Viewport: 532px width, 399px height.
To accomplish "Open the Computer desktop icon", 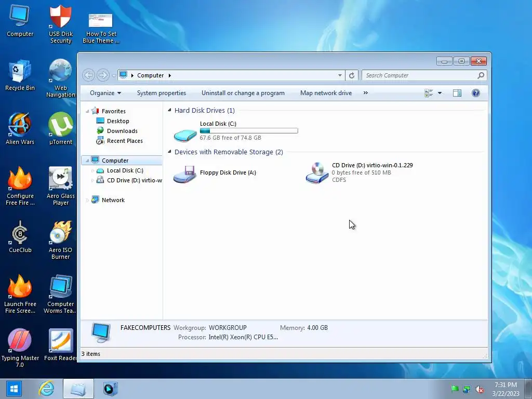I will tap(20, 20).
